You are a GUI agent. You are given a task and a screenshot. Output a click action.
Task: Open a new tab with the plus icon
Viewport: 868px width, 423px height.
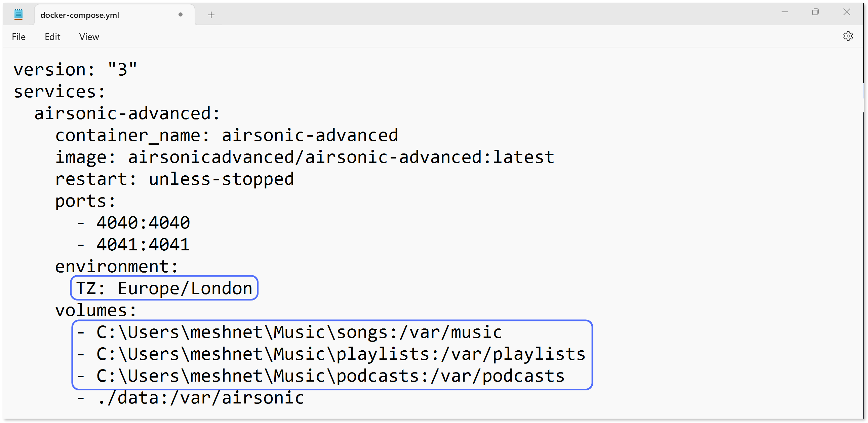pyautogui.click(x=211, y=15)
